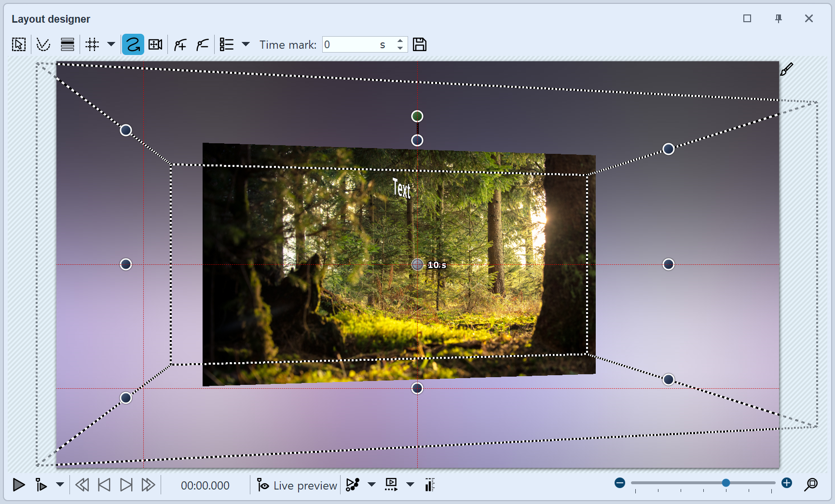The width and height of the screenshot is (835, 504).
Task: Activate the curve smoothing tool
Action: click(x=43, y=44)
